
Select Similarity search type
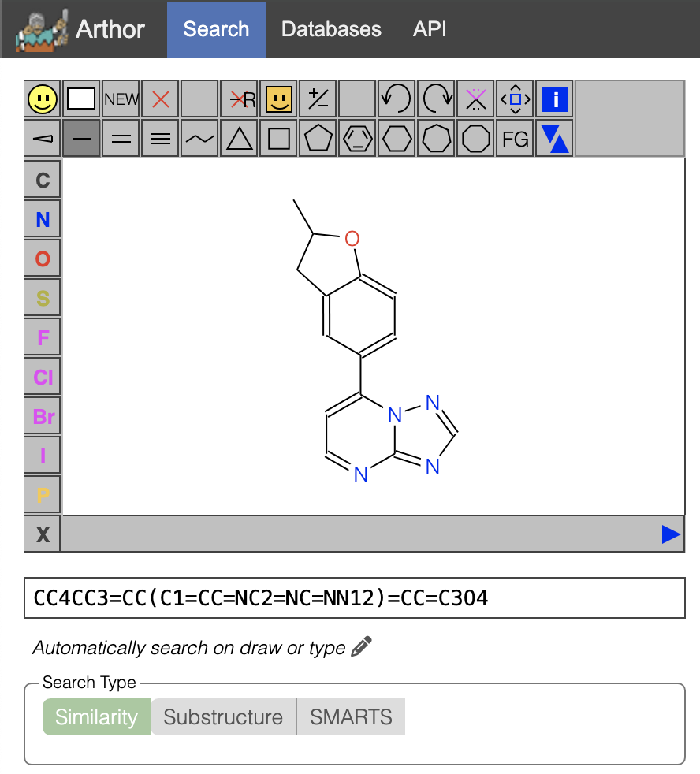click(96, 716)
